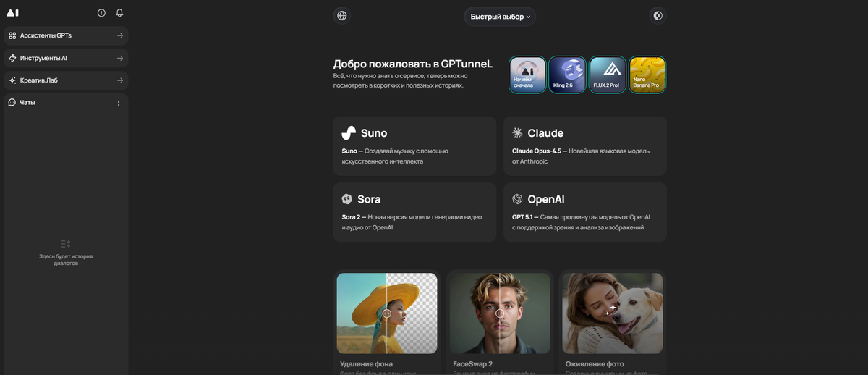Screen dimensions: 868x375
Task: Click the Suno logo icon
Action: pyautogui.click(x=349, y=133)
